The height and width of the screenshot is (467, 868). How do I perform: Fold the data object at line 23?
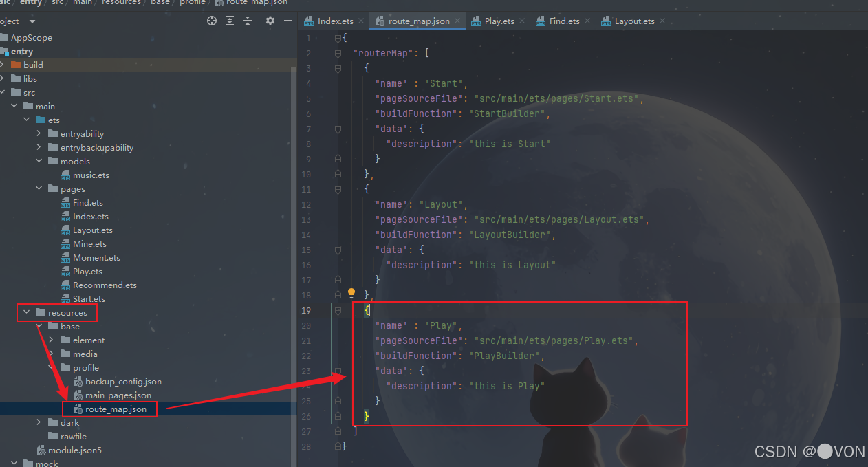[338, 371]
